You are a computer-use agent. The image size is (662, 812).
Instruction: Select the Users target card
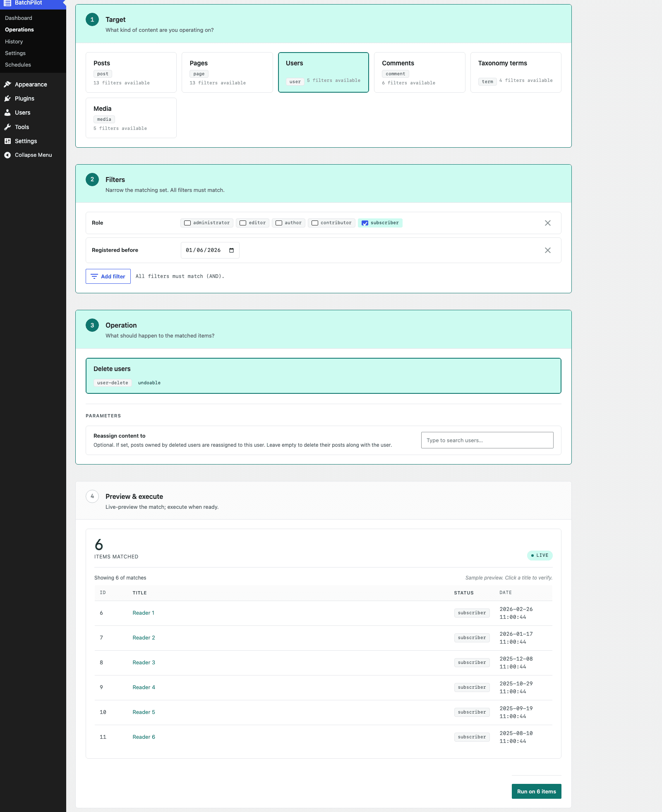click(x=324, y=72)
